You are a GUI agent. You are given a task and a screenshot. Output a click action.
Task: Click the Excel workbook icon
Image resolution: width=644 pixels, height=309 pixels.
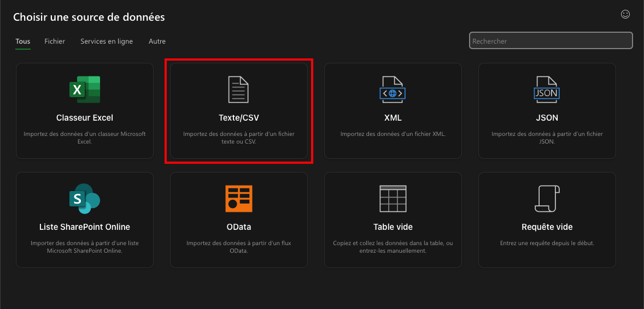coord(85,90)
